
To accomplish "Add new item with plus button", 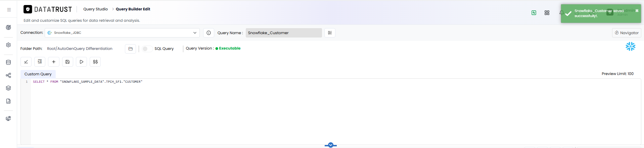I will point(54,62).
